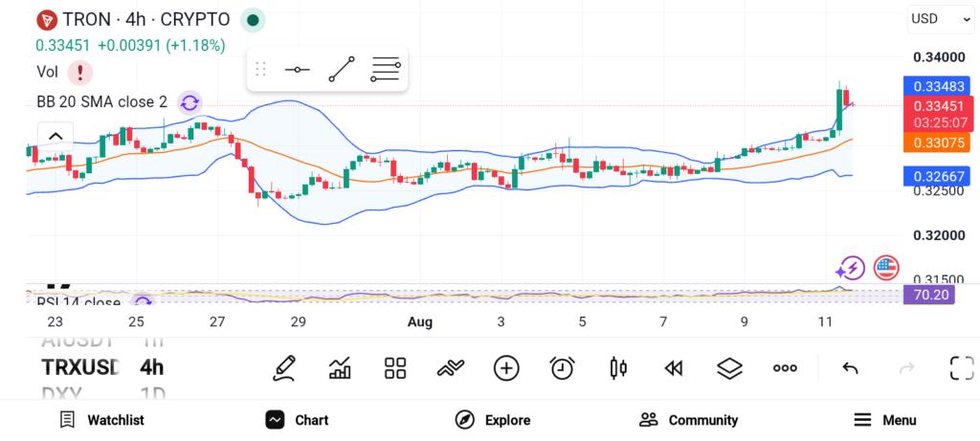
Task: Open the Indicators chart icon
Action: click(x=340, y=368)
